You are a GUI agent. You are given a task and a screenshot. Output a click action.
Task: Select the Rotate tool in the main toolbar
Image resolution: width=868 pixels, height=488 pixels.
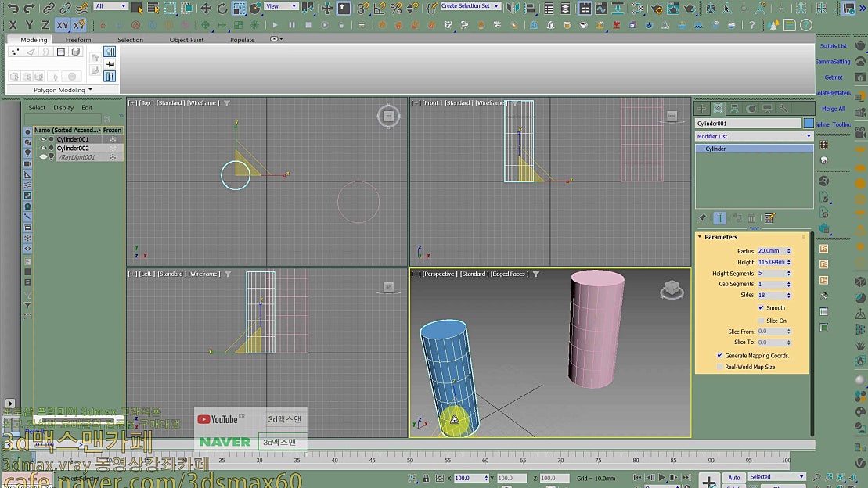222,9
